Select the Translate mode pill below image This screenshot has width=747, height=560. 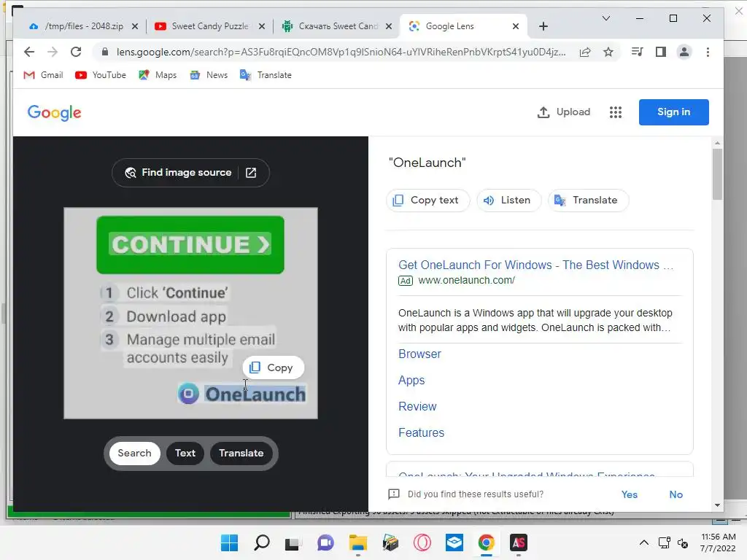pos(241,454)
